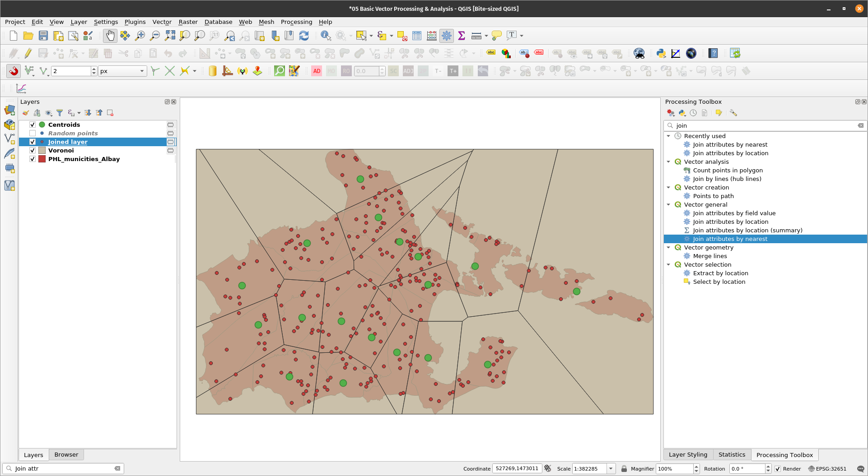Enable the Random points layer checkbox
The image size is (868, 476).
pos(33,133)
